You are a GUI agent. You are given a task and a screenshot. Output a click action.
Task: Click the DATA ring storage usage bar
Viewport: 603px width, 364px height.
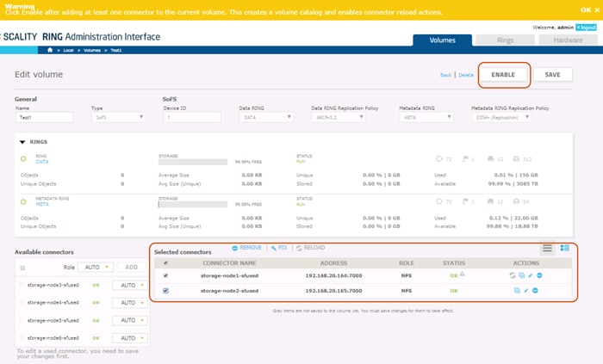click(x=195, y=161)
